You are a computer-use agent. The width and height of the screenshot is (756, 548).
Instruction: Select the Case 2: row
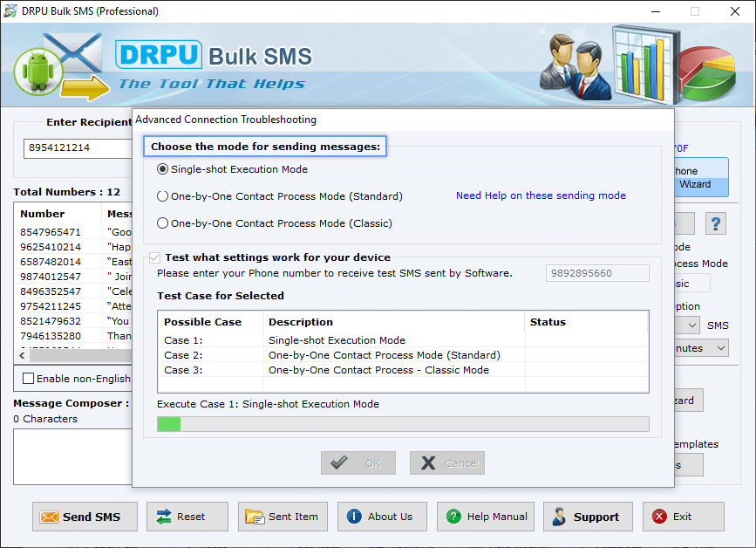(403, 355)
